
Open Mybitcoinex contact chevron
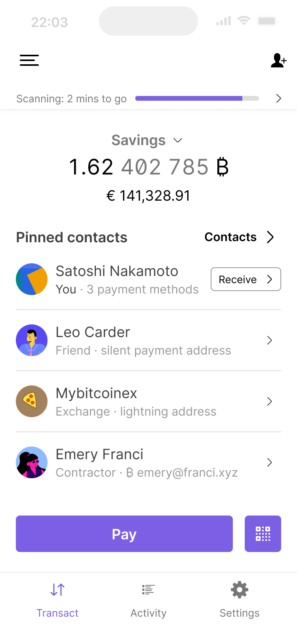pyautogui.click(x=269, y=401)
